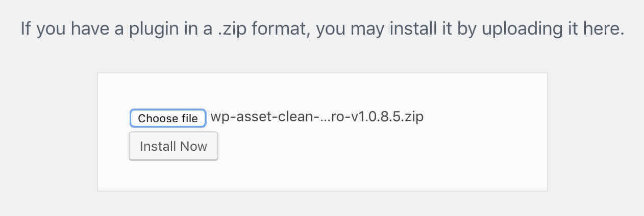The width and height of the screenshot is (644, 216).
Task: Focus the file upload input field
Action: click(168, 118)
